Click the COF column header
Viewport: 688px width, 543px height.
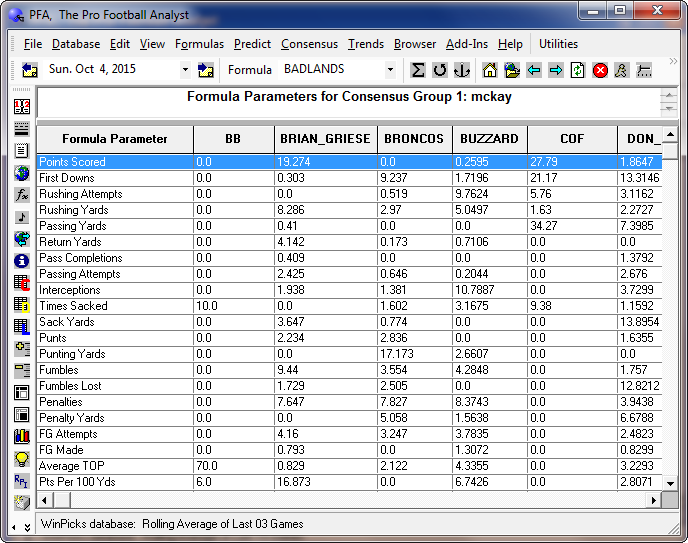coord(572,139)
